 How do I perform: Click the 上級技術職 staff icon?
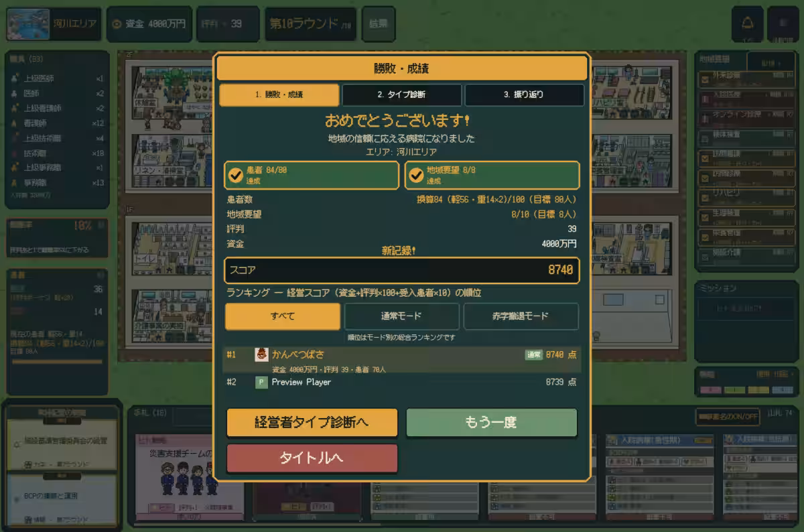14,138
